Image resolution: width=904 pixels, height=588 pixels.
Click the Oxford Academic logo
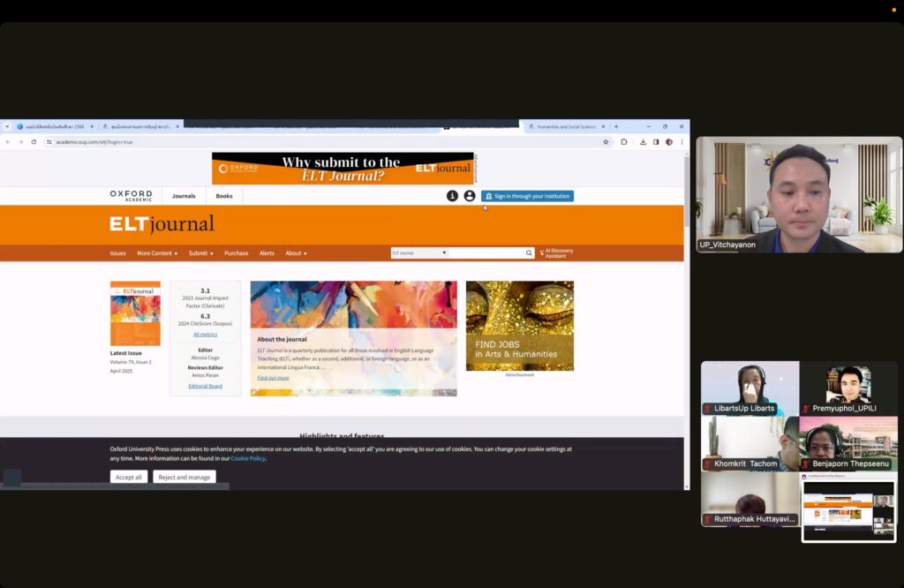131,196
